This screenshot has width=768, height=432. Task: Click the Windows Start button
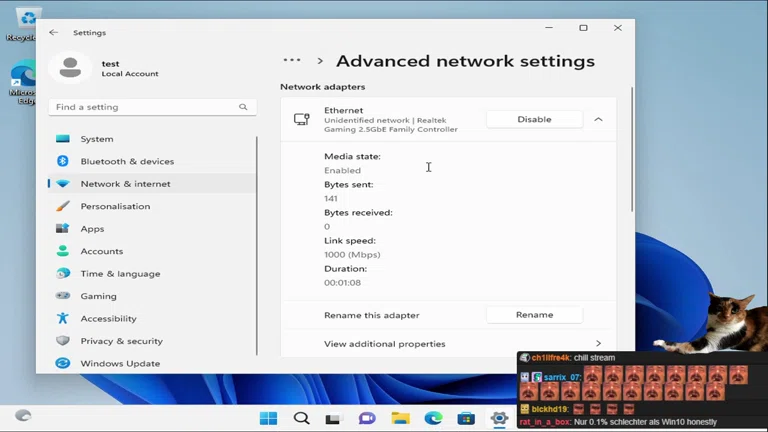(268, 418)
